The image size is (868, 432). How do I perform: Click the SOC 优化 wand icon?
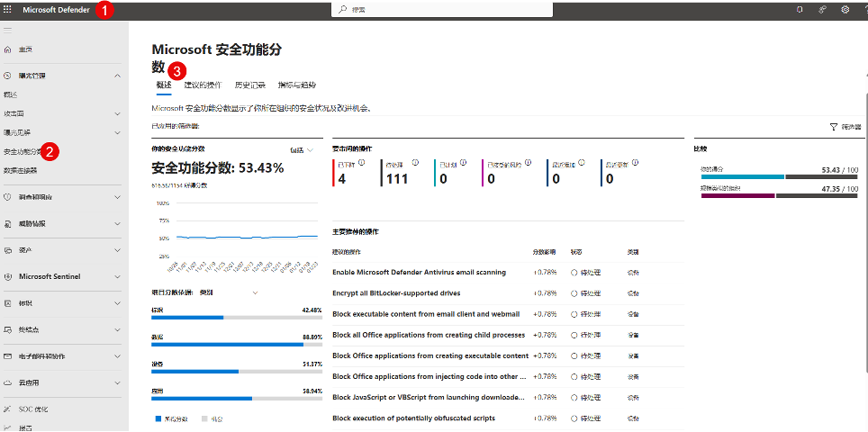pos(8,409)
